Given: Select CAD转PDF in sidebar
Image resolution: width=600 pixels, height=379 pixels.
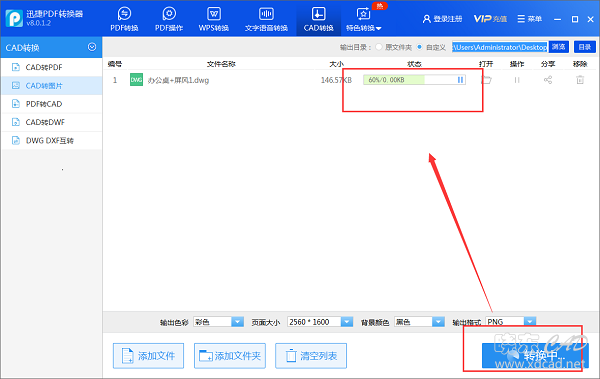Looking at the screenshot, I should (51, 67).
